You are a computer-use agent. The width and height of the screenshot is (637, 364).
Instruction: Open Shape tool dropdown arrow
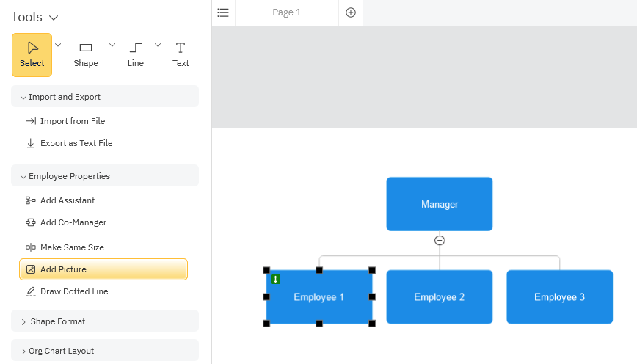tap(112, 45)
